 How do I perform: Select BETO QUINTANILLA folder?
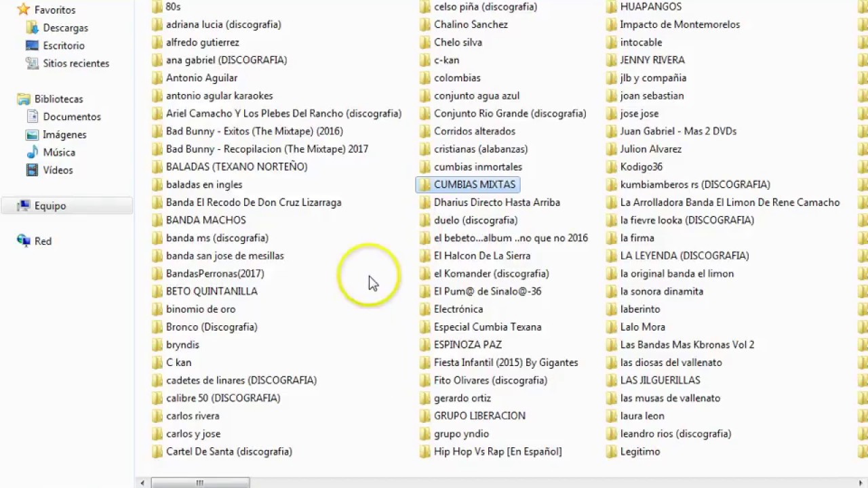tap(212, 291)
